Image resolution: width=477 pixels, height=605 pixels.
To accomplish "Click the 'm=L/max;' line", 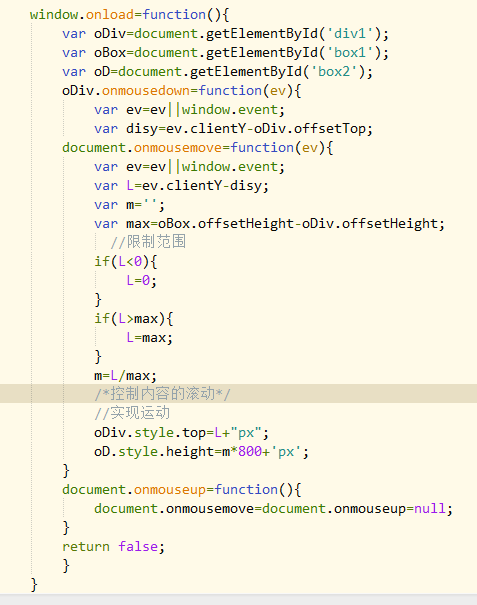I will click(125, 375).
